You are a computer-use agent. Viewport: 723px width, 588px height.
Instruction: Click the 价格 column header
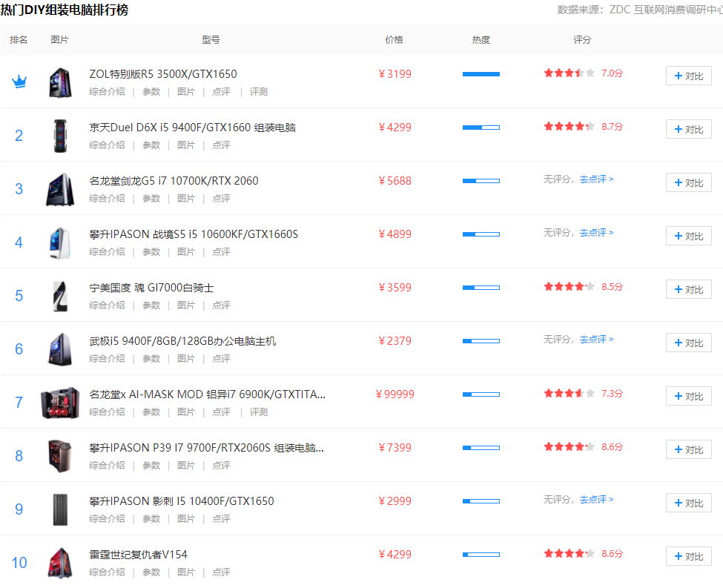click(x=394, y=40)
